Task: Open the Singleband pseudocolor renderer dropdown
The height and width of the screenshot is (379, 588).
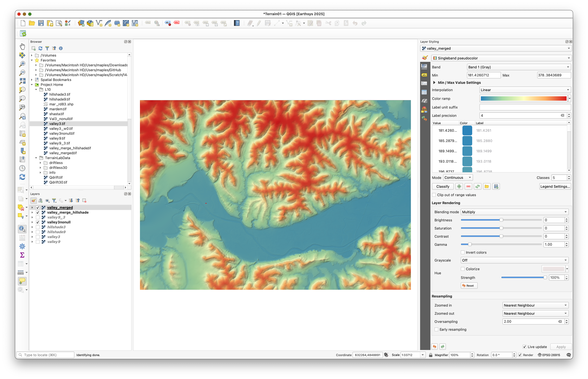Action: point(501,58)
